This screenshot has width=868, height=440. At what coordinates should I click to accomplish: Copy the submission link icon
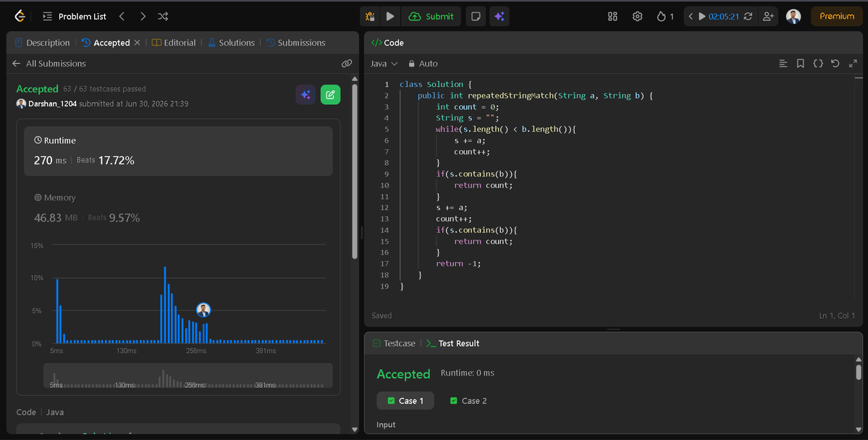[x=347, y=64]
